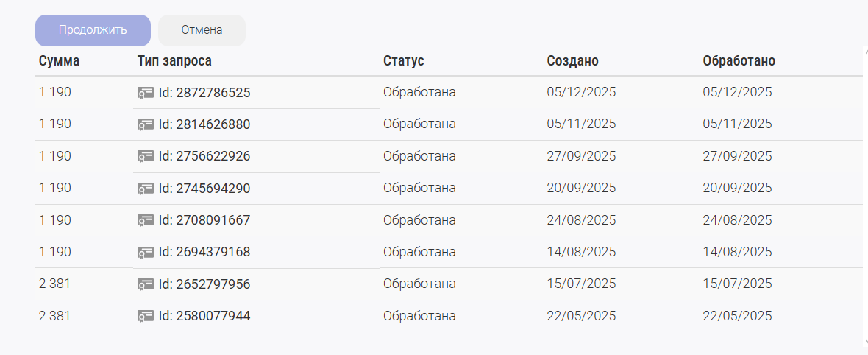Click the card icon beside Id 2708091667

pos(146,221)
